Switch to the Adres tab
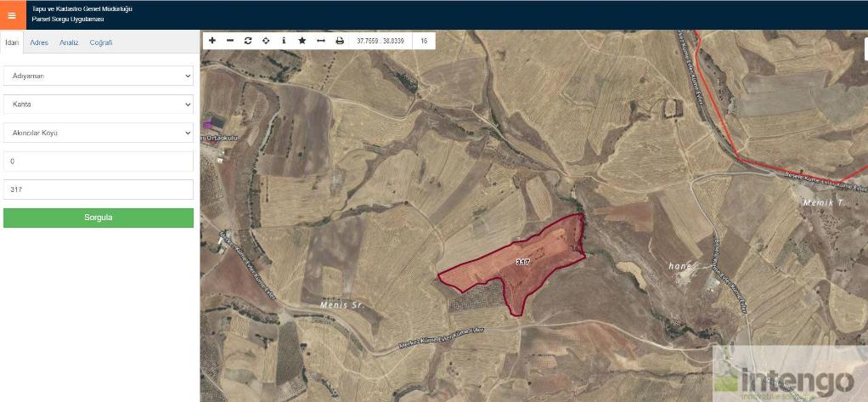This screenshot has height=402, width=868. (x=39, y=42)
